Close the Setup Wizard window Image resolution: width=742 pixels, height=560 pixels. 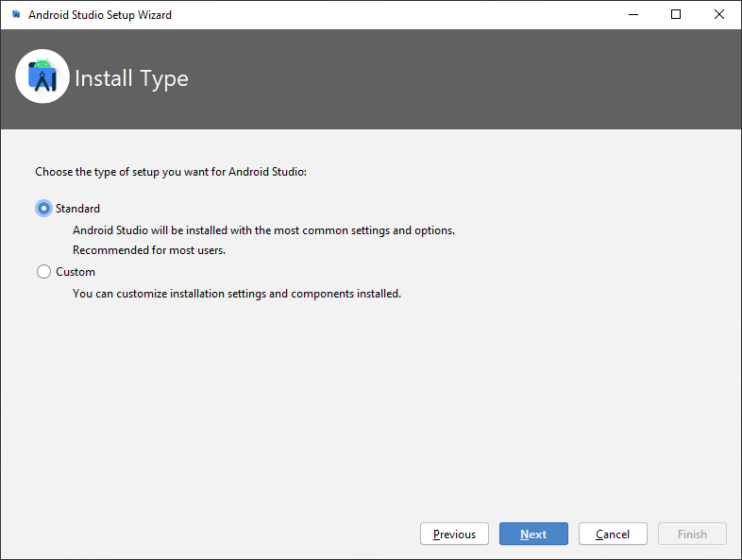click(x=718, y=15)
